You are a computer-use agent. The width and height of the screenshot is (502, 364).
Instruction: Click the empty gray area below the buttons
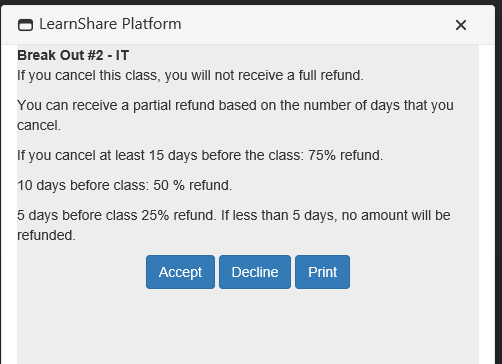point(248,327)
